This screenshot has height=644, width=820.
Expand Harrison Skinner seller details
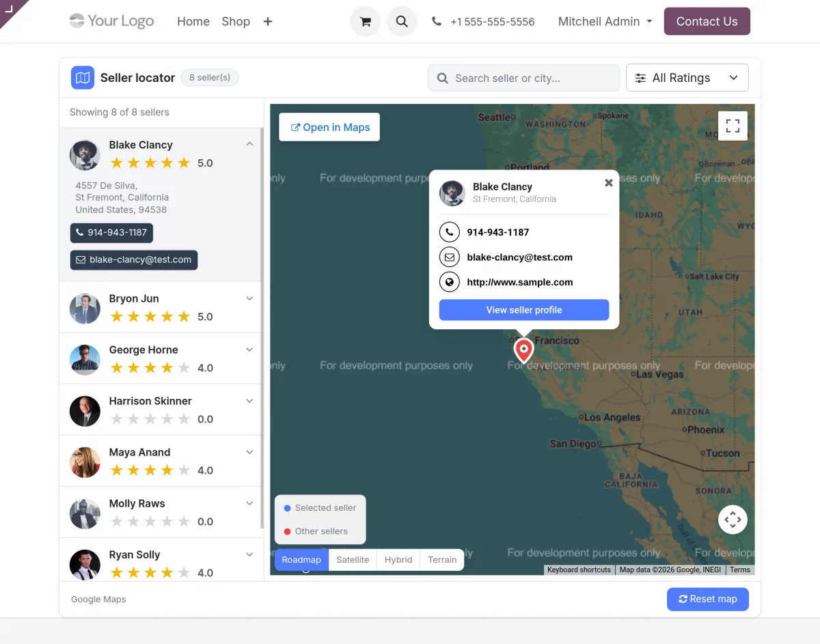[249, 401]
